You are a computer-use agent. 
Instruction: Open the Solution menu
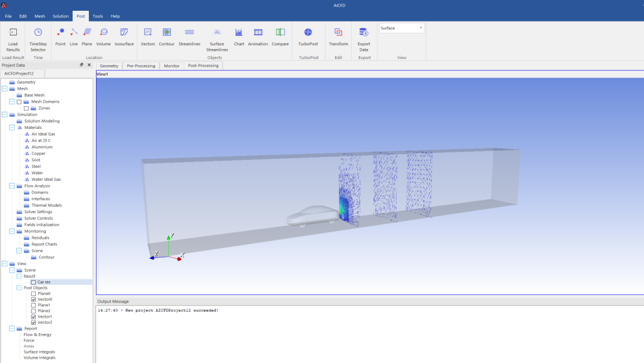60,16
